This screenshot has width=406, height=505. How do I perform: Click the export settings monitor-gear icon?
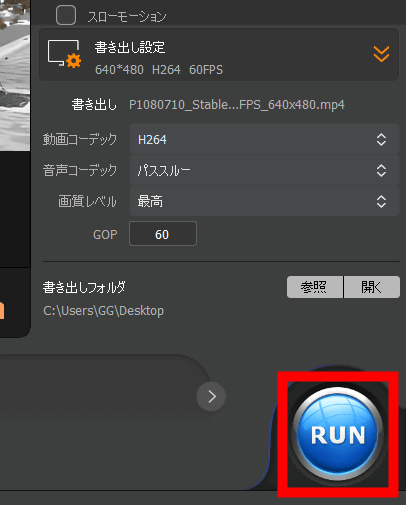[64, 54]
